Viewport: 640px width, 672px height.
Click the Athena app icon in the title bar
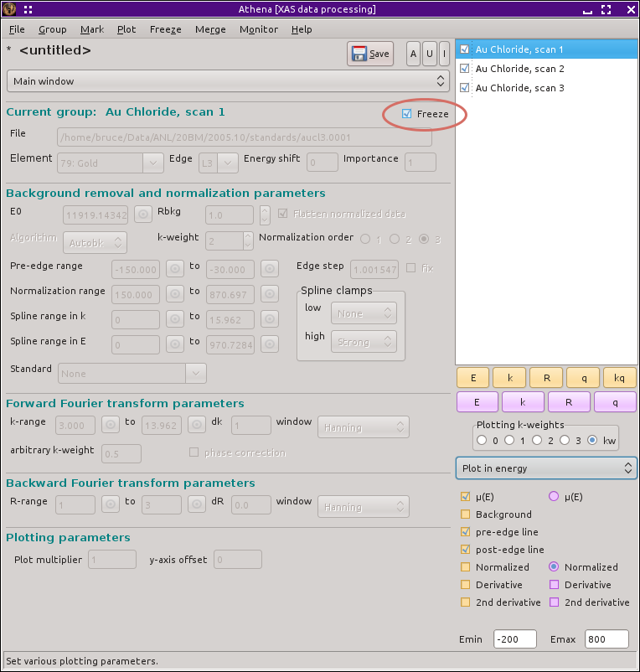pos(9,9)
